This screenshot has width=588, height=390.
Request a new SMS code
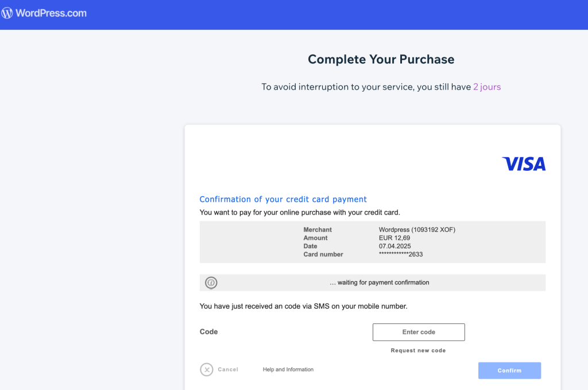418,350
